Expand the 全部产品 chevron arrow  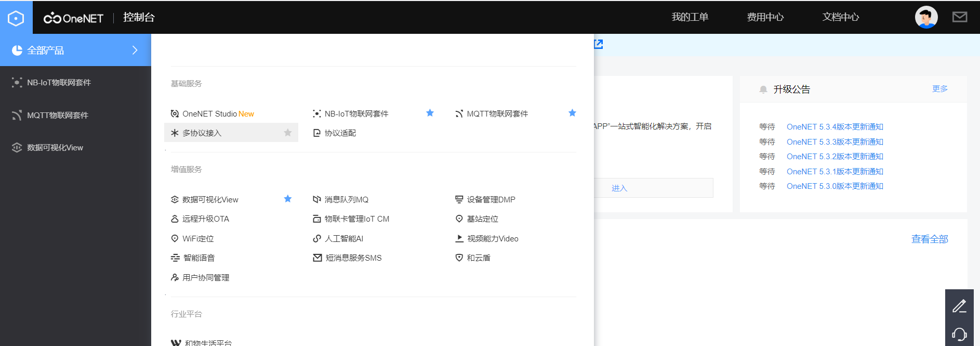pos(135,50)
